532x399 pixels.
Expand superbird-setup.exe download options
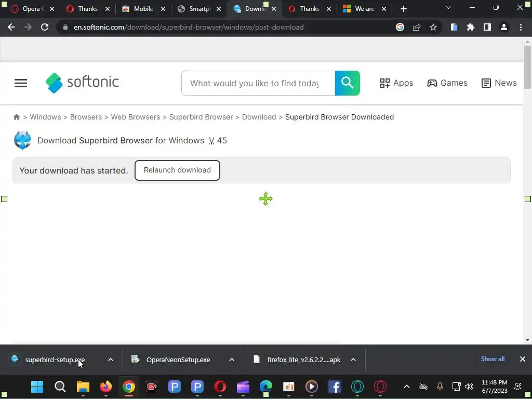click(x=111, y=360)
